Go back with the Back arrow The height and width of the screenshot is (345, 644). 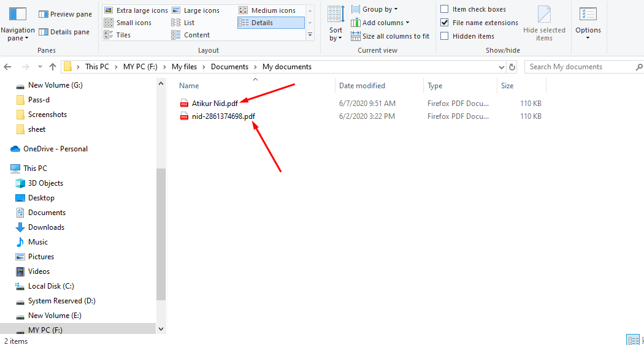coord(7,66)
